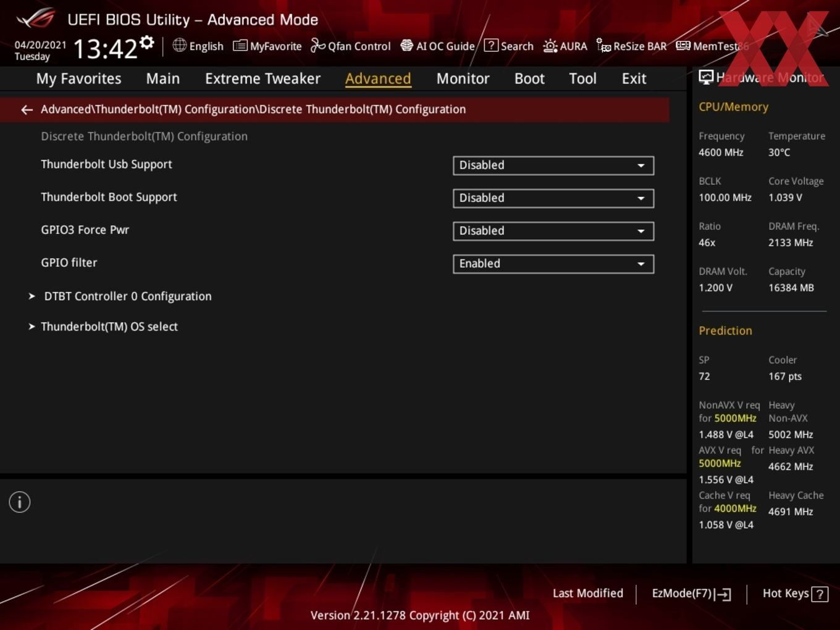Click the 16384 MB capacity value
840x630 pixels.
click(x=791, y=288)
